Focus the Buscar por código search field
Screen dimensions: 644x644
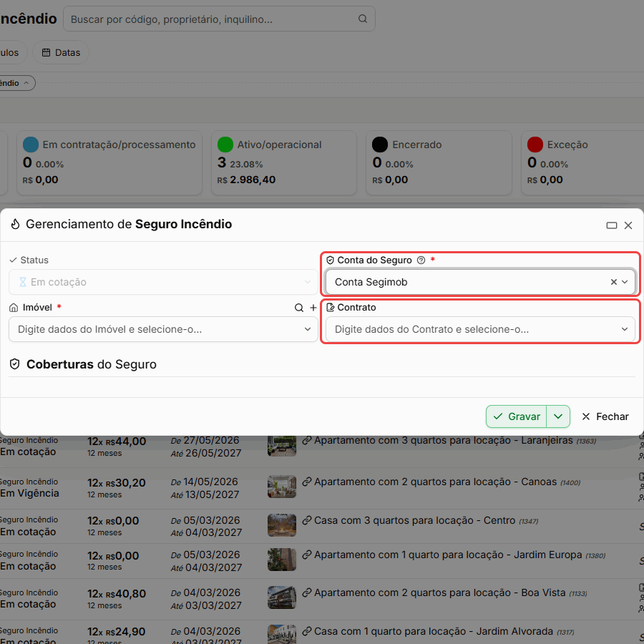[x=219, y=19]
